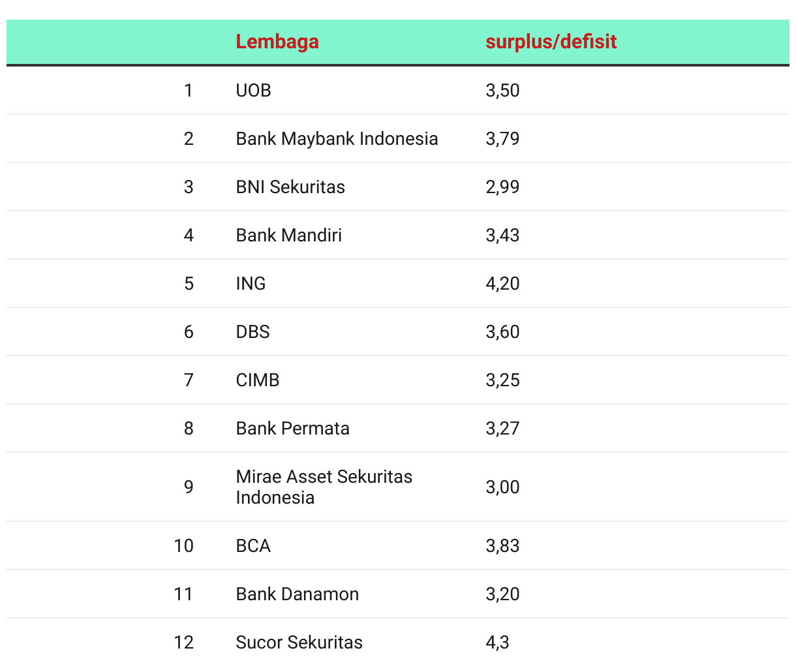Click the Lembaga column header
Screen dimensions: 796x672
click(x=277, y=42)
